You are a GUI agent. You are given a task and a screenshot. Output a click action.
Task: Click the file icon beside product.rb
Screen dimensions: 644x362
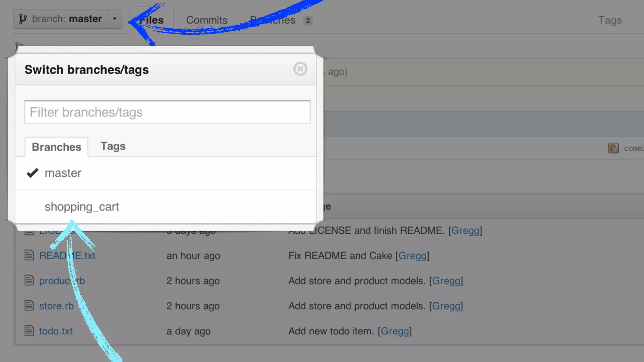[29, 280]
